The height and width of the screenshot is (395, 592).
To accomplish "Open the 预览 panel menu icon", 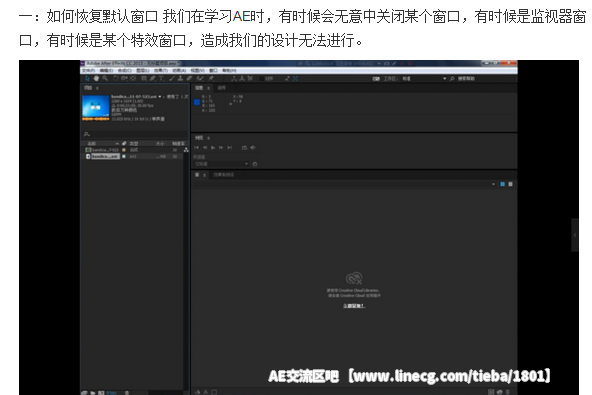I will pos(208,138).
